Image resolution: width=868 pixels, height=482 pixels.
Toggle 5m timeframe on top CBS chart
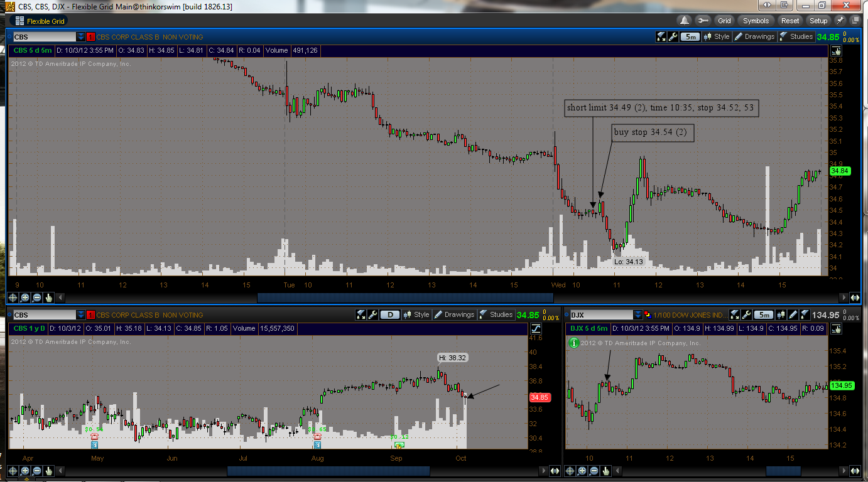691,36
